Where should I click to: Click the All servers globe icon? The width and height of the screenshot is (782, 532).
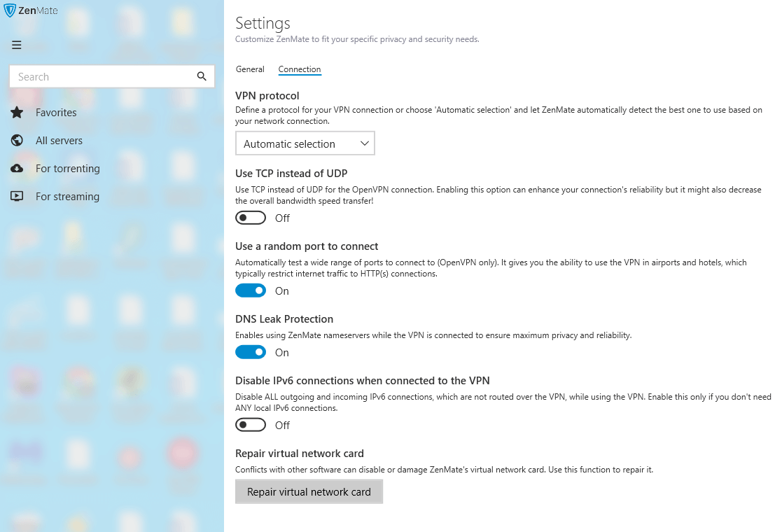point(17,140)
